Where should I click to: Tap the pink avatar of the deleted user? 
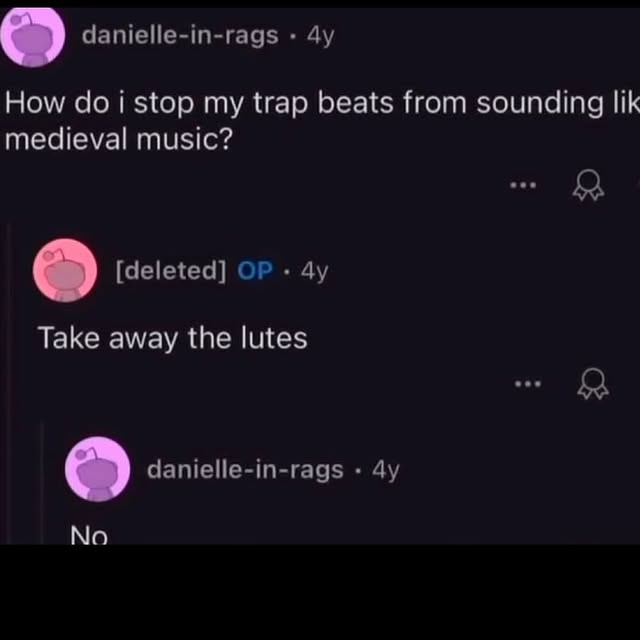[x=65, y=270]
